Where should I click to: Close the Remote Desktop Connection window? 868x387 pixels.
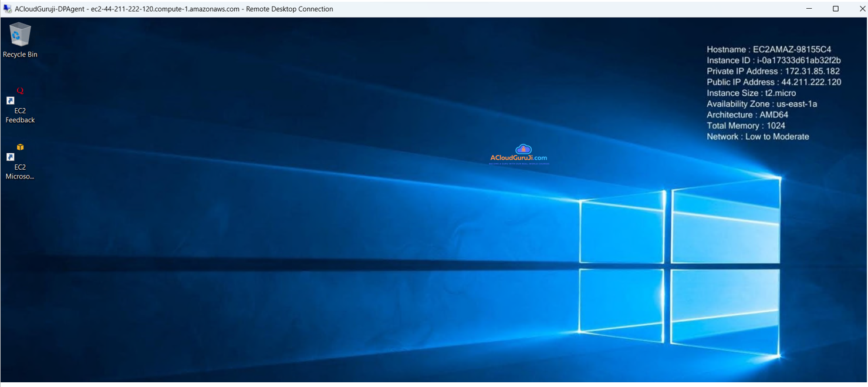(x=862, y=9)
